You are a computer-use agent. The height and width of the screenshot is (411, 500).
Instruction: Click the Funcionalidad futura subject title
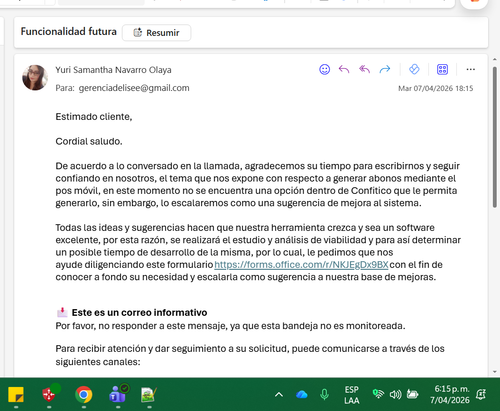(69, 32)
